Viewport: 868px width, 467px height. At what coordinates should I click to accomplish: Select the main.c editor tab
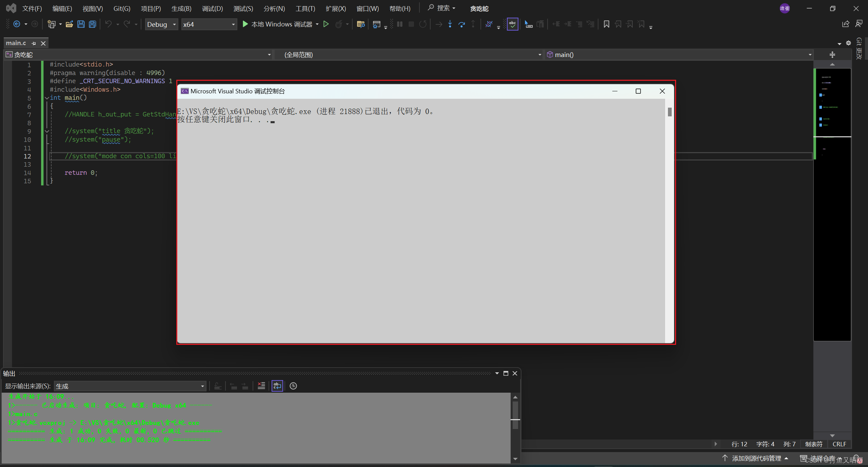tap(16, 43)
